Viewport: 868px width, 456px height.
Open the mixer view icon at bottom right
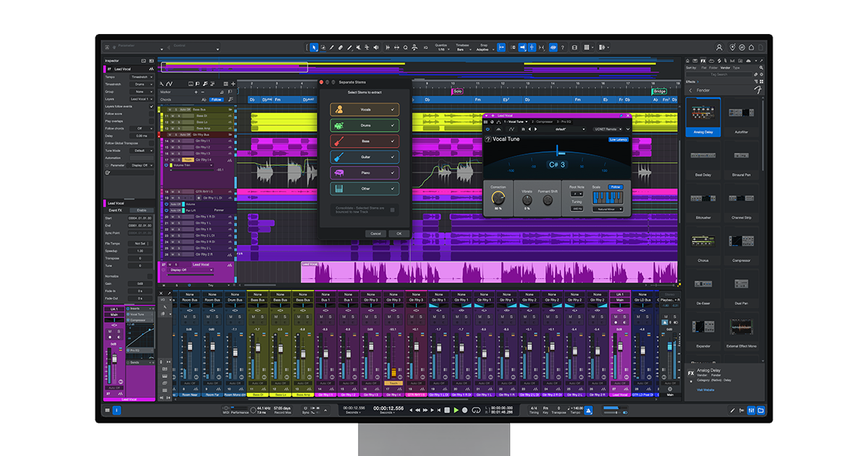click(x=752, y=410)
